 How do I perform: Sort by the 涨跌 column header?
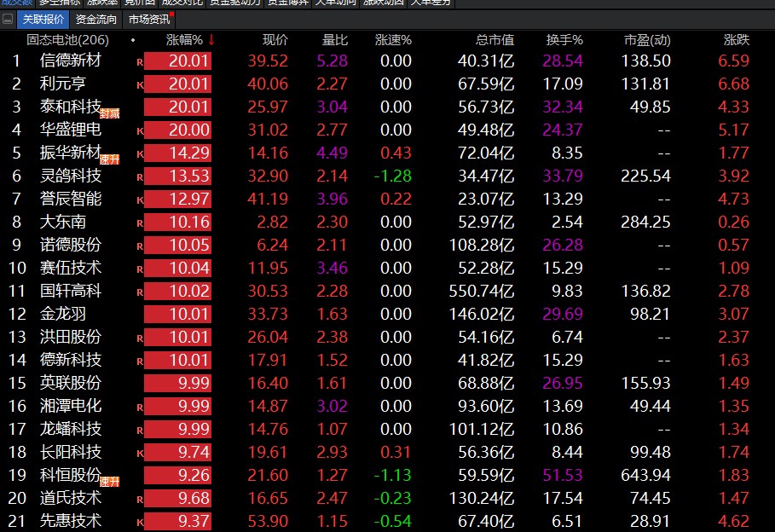[x=737, y=39]
